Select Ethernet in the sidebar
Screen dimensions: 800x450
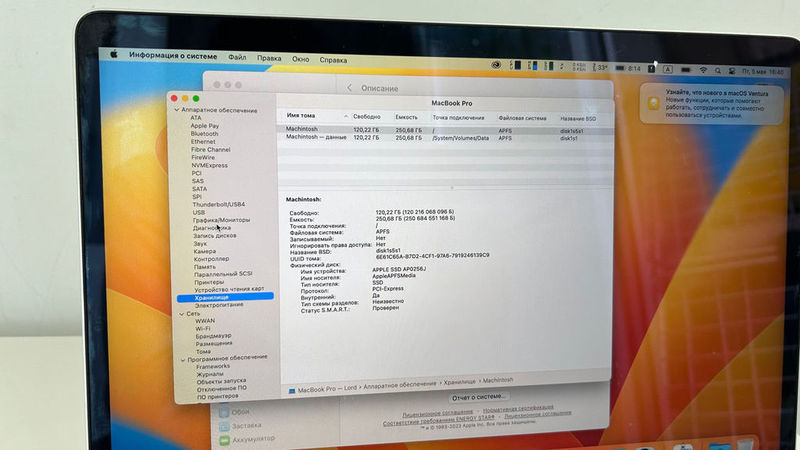(x=203, y=141)
